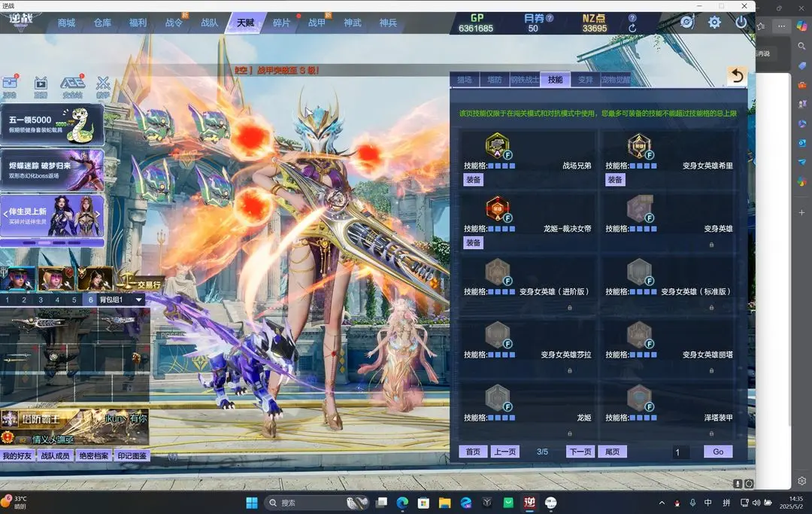
Task: Open the 神兵 menu
Action: [x=388, y=23]
